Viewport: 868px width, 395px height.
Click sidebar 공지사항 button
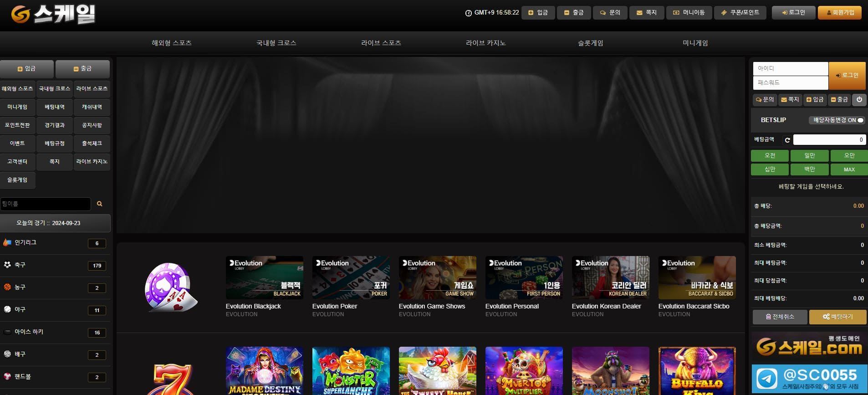click(92, 125)
